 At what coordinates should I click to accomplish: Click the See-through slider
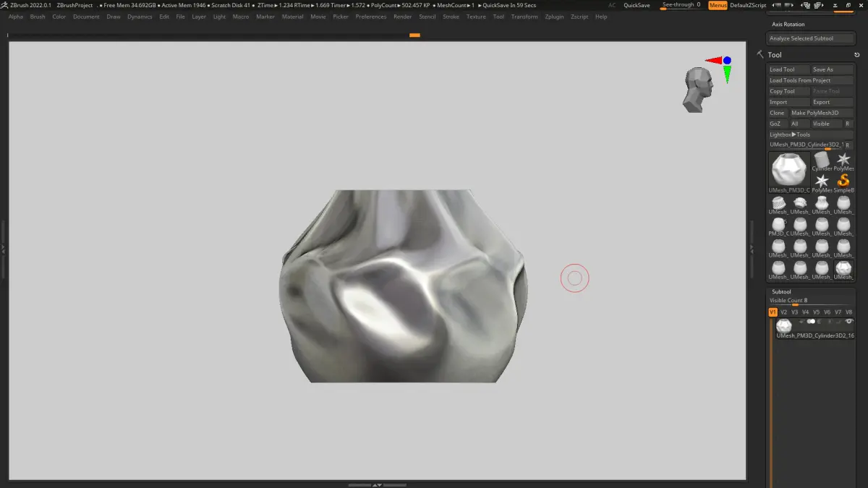681,5
